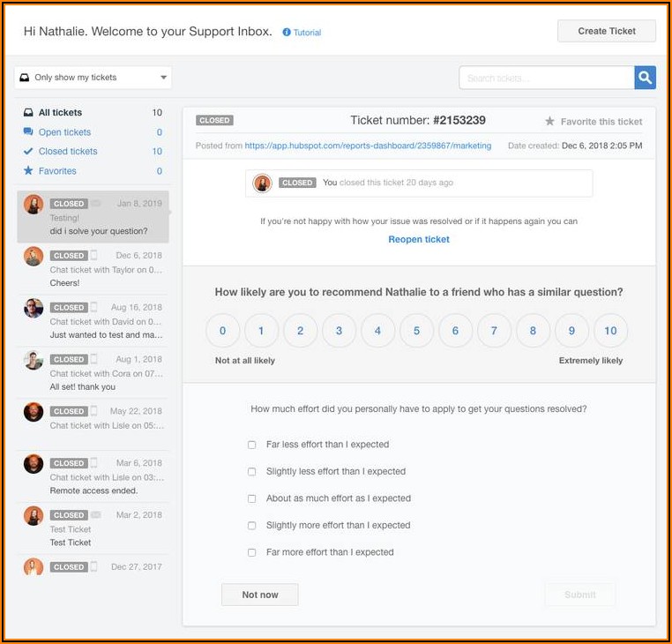
Task: Select rating 0 on the recommendation scale
Action: coord(222,331)
